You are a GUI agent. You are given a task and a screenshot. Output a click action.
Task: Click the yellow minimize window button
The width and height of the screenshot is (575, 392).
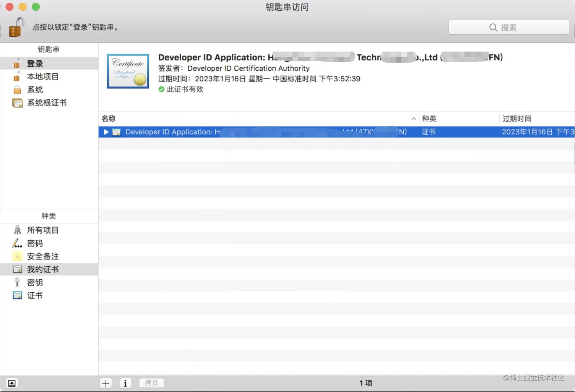pyautogui.click(x=23, y=7)
